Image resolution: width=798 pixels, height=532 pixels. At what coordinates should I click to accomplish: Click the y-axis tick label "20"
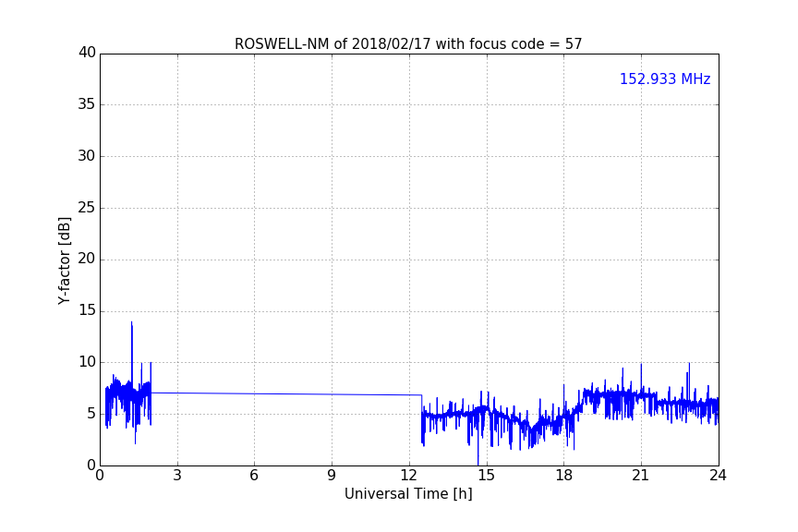coord(87,260)
